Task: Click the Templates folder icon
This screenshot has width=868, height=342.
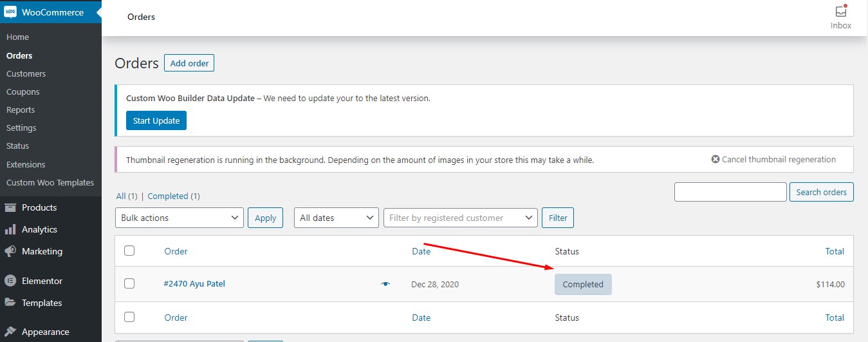Action: [10, 303]
